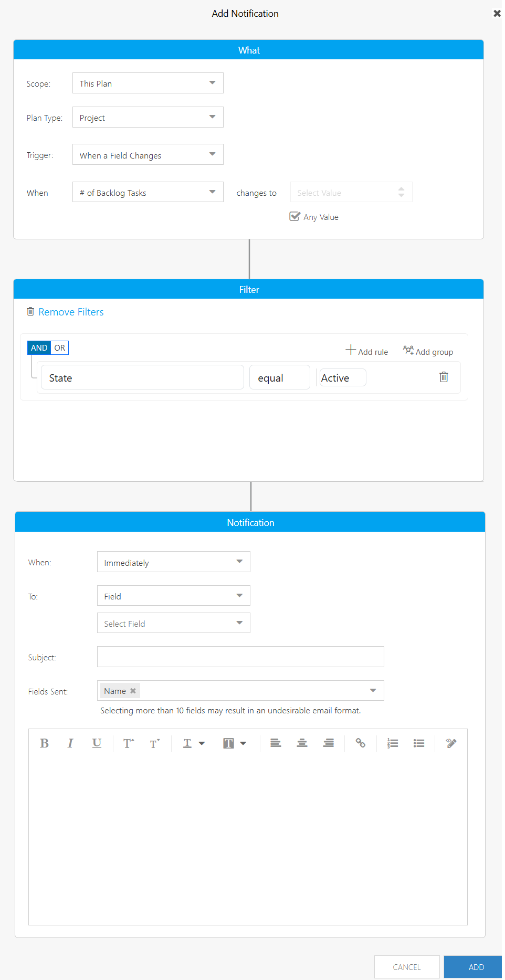Image resolution: width=505 pixels, height=980 pixels.
Task: Click the Subject input field
Action: click(x=240, y=657)
